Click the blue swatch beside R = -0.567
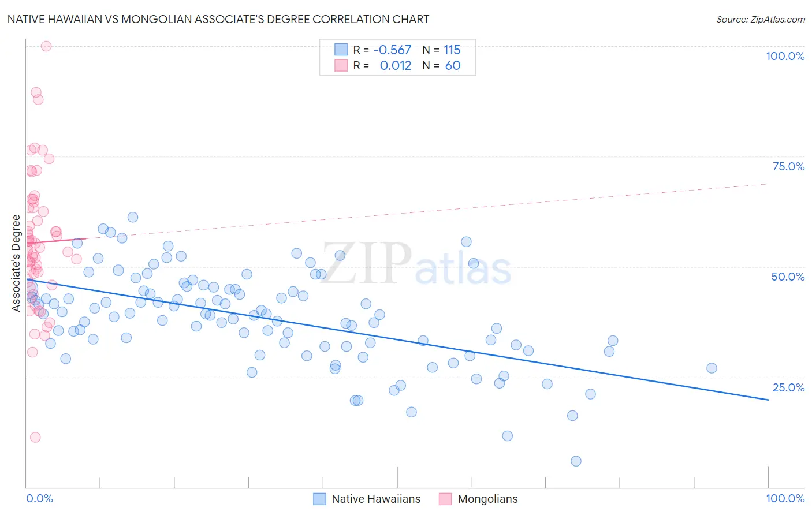Viewport: 812px width, 515px height. (x=341, y=50)
